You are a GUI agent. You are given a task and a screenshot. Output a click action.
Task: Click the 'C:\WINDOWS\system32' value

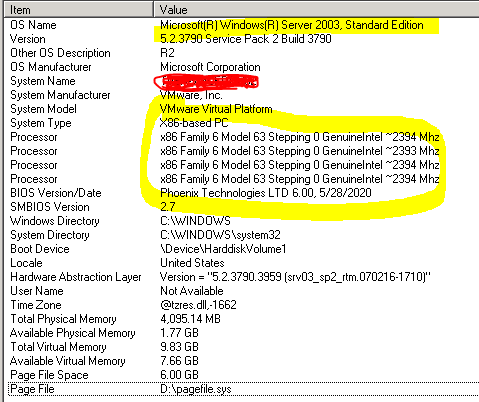pyautogui.click(x=220, y=235)
